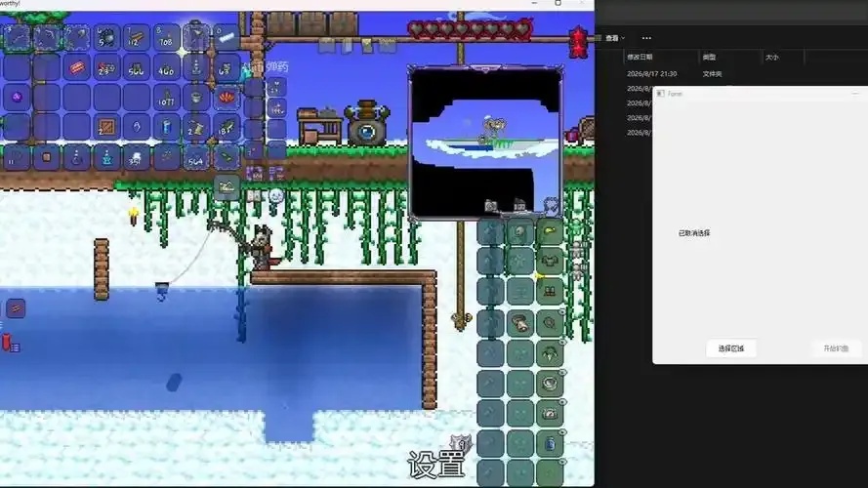Pick up the bright blue potion

(x=106, y=158)
